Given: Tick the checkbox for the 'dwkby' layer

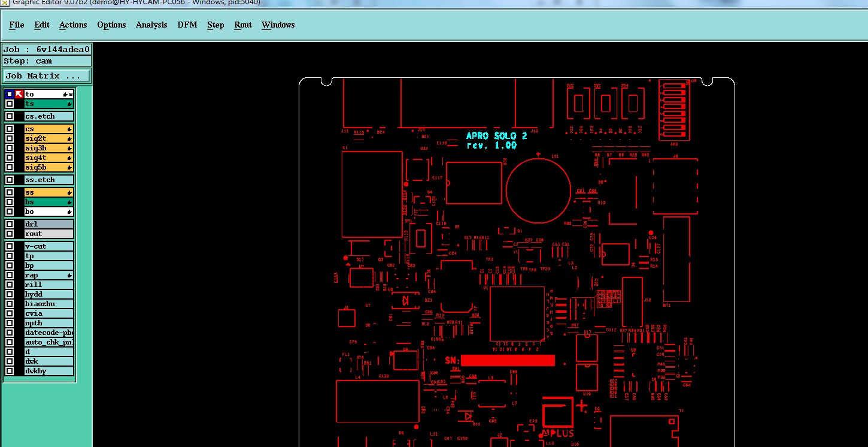Looking at the screenshot, I should pyautogui.click(x=10, y=371).
